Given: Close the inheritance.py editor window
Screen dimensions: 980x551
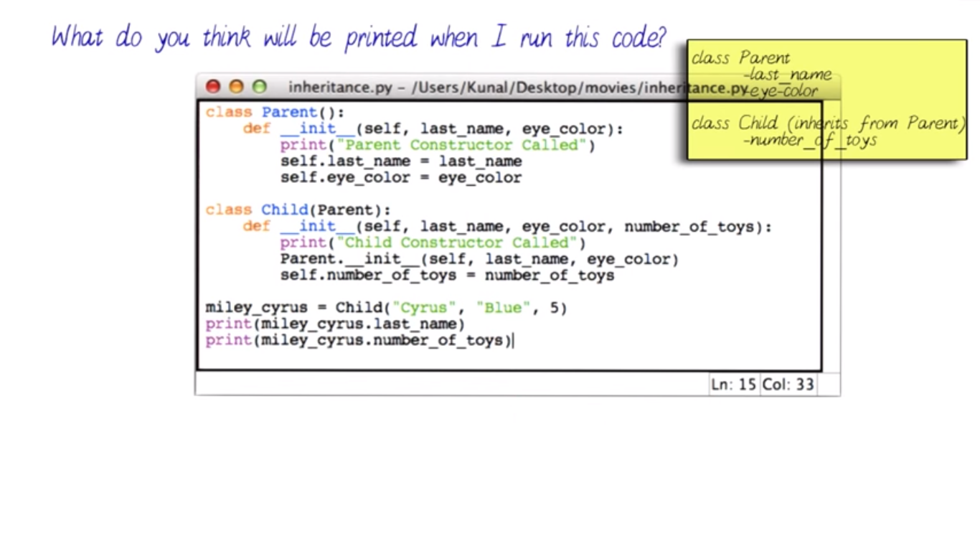Looking at the screenshot, I should pyautogui.click(x=213, y=87).
